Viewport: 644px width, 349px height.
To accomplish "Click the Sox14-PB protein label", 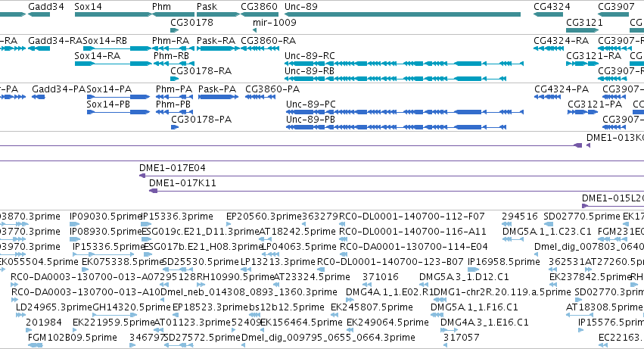I will click(x=108, y=104).
